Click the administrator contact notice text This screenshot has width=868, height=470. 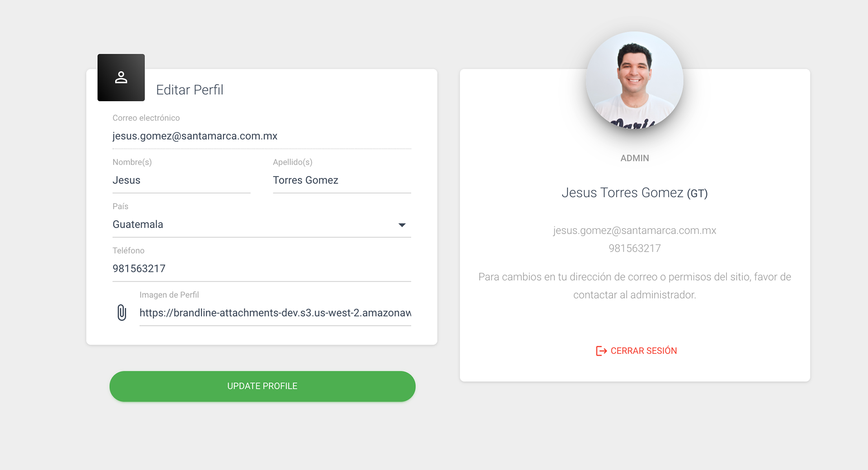point(635,286)
